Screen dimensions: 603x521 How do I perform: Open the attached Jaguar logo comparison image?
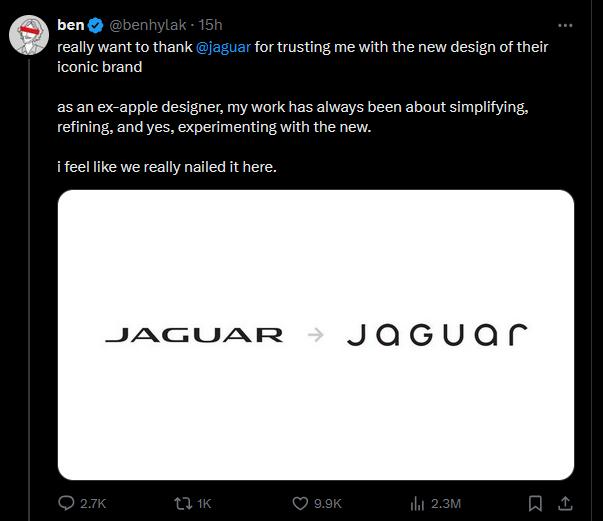[x=316, y=335]
